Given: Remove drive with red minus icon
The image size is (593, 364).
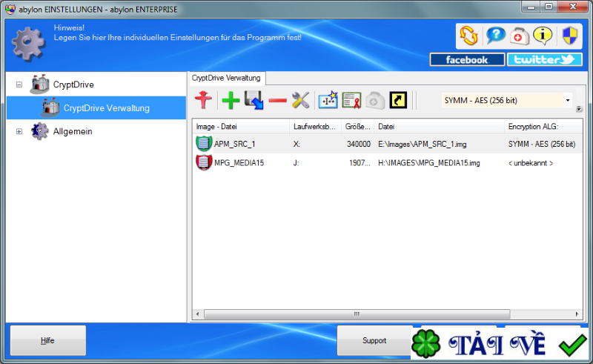Looking at the screenshot, I should pyautogui.click(x=277, y=100).
